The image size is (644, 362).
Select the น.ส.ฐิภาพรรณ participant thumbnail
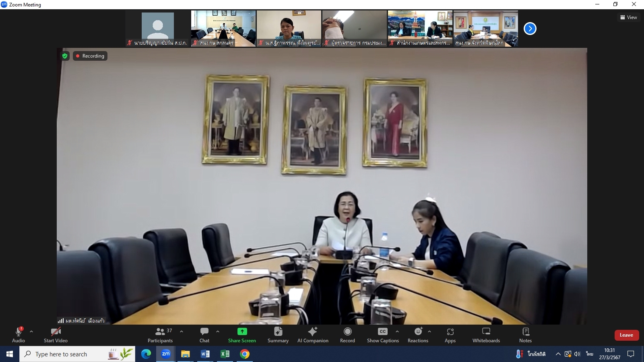289,29
